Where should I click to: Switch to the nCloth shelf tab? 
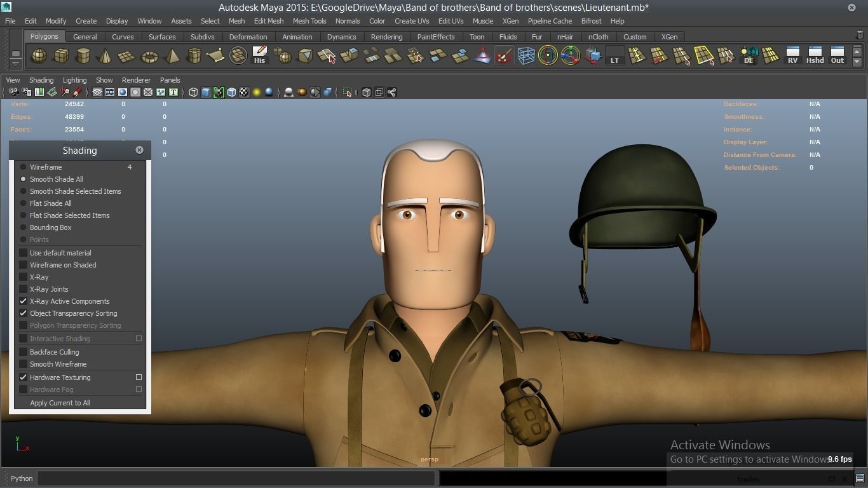tap(598, 37)
